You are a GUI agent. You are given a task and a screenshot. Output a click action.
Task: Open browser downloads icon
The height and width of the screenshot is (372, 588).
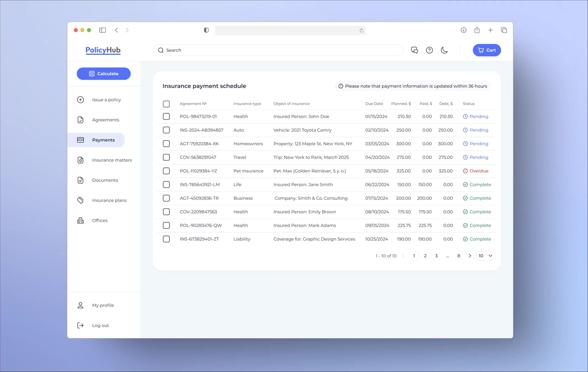point(463,30)
